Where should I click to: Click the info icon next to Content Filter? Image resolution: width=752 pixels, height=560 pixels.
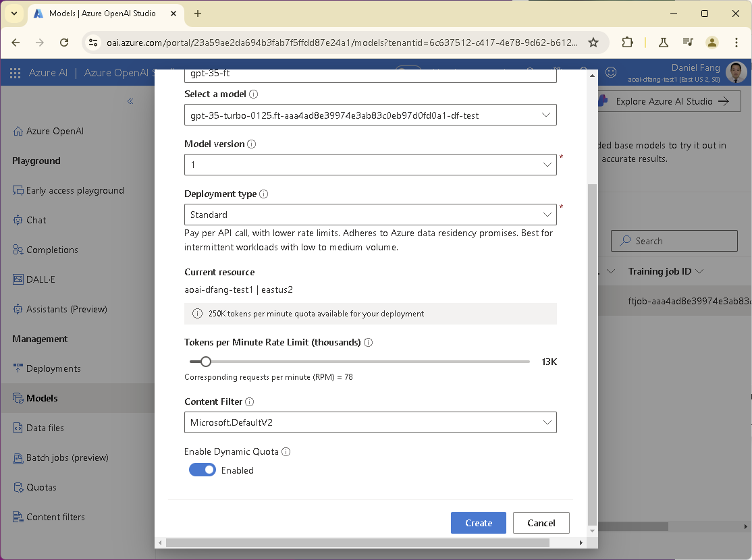click(249, 401)
